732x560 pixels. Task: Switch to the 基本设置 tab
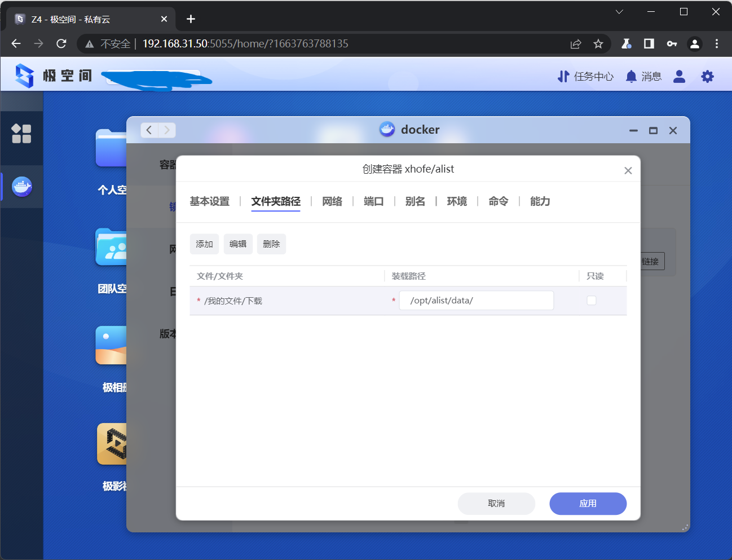pyautogui.click(x=210, y=201)
